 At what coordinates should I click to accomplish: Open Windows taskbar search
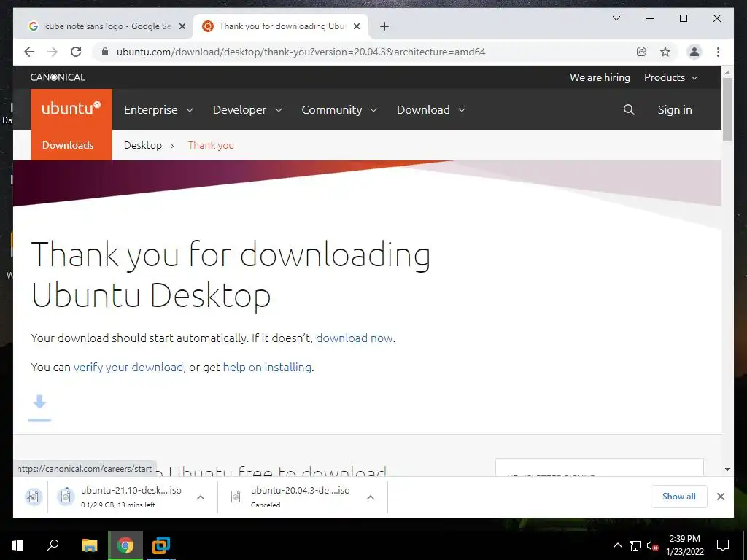[x=53, y=545]
